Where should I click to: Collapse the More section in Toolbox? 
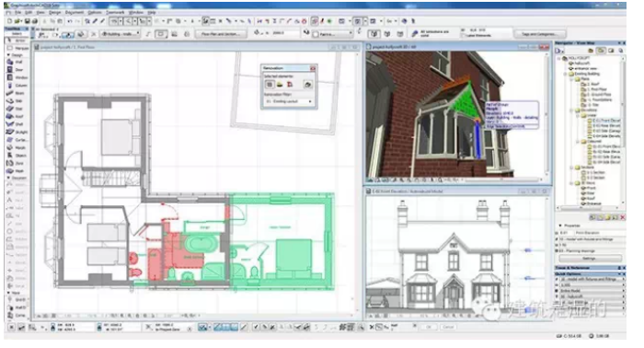pyautogui.click(x=8, y=293)
